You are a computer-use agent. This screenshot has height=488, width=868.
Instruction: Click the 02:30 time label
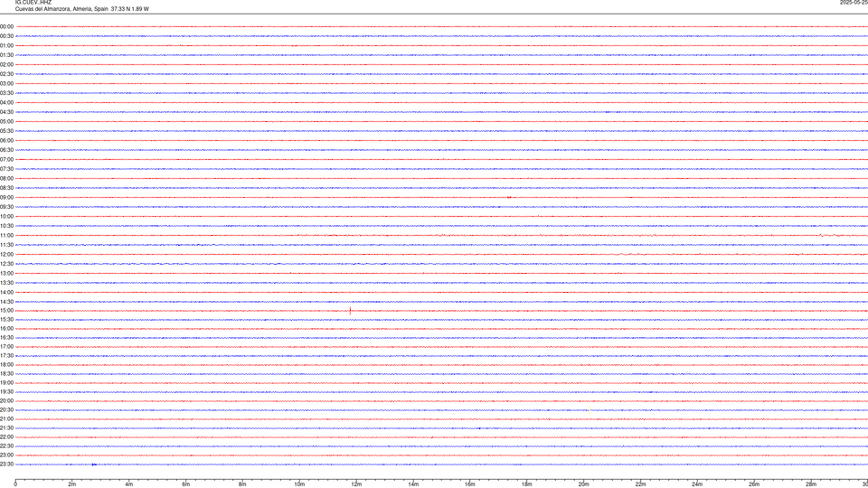tap(6, 74)
